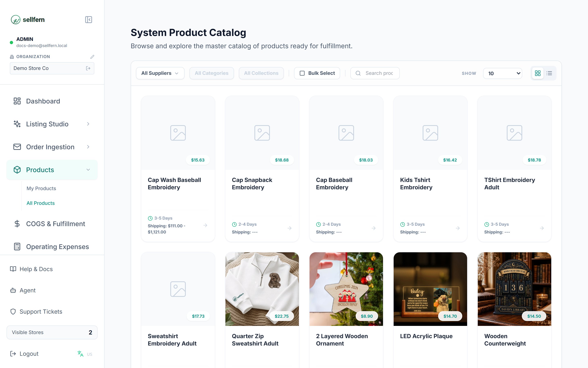Open Cap Snapback Embroidery arrow
The image size is (588, 368).
(289, 228)
